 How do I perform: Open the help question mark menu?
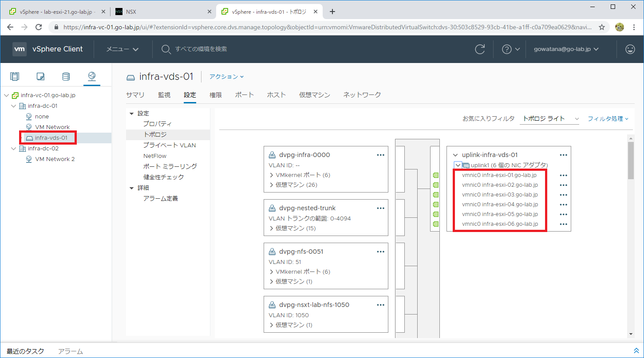tap(510, 49)
